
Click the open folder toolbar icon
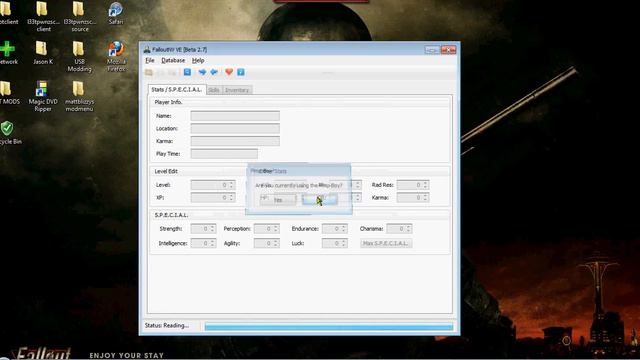tap(149, 72)
